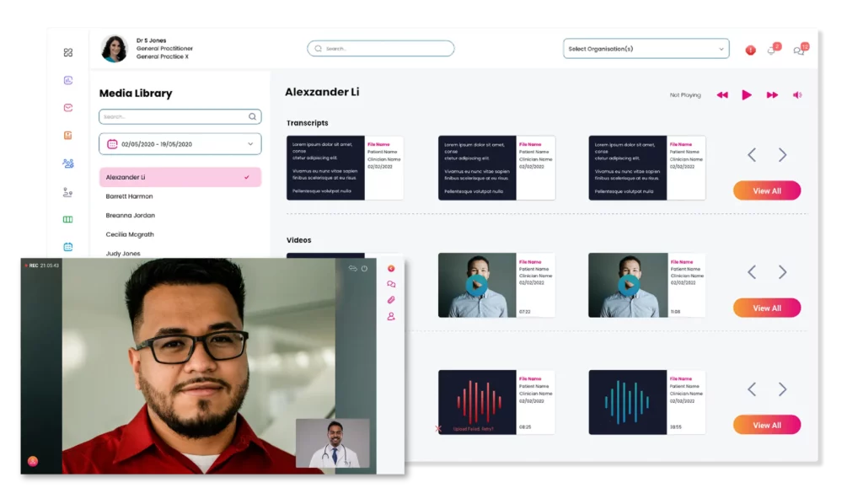Play the video thumbnail with duration 07:22
This screenshot has height=504, width=863.
477,285
